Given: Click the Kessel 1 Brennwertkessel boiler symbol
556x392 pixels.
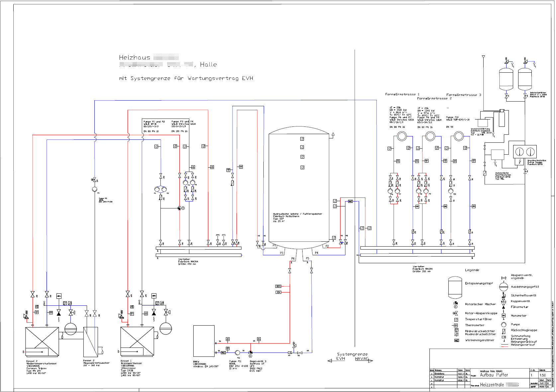Looking at the screenshot, I should pos(137,342).
